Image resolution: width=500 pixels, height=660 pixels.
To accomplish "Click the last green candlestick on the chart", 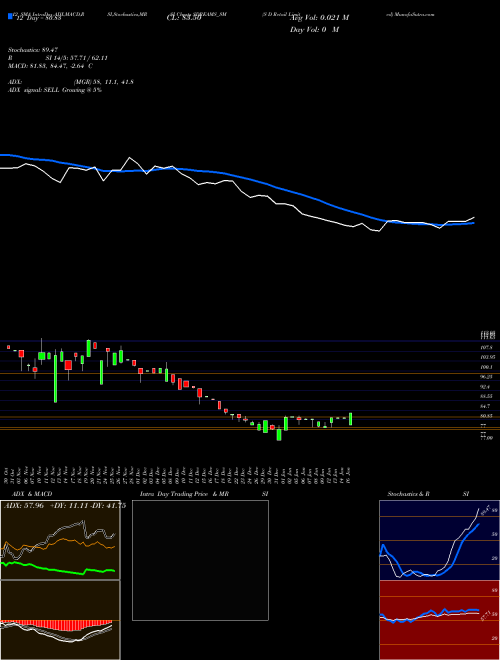I will tap(351, 419).
